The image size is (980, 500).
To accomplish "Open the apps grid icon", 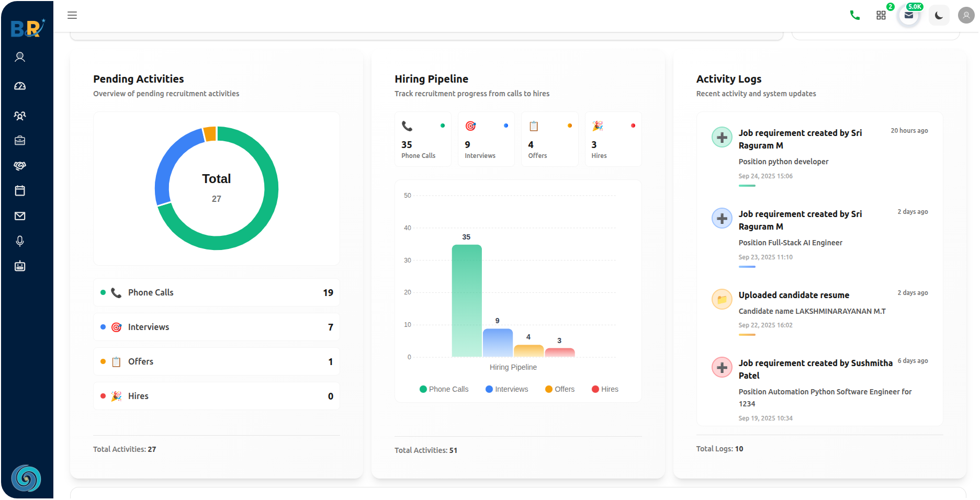I will click(x=881, y=15).
